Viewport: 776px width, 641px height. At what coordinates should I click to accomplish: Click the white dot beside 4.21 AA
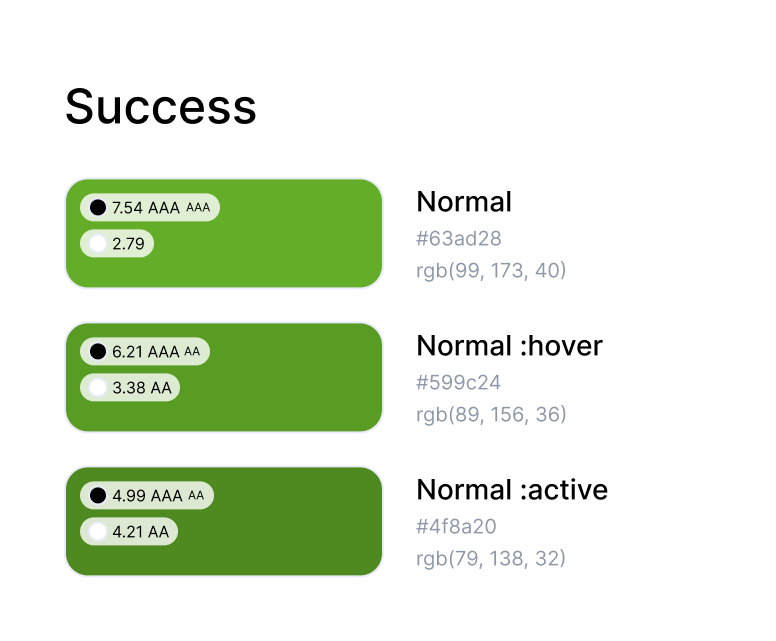tap(97, 531)
